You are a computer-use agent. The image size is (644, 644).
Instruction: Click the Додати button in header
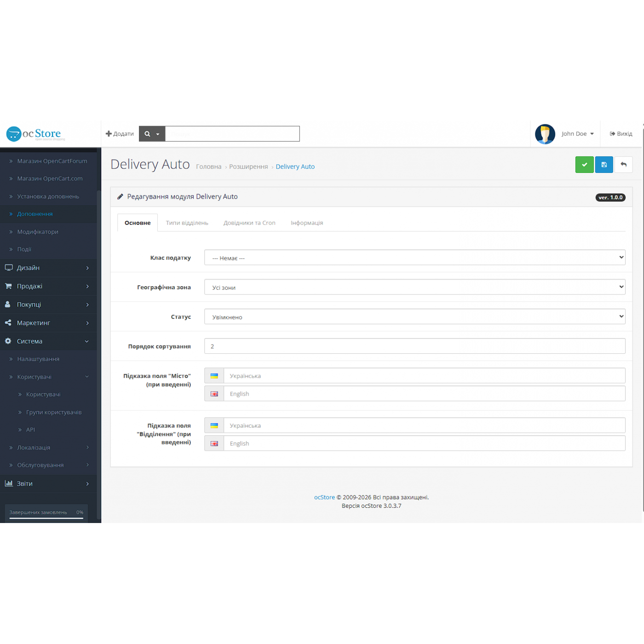[120, 134]
